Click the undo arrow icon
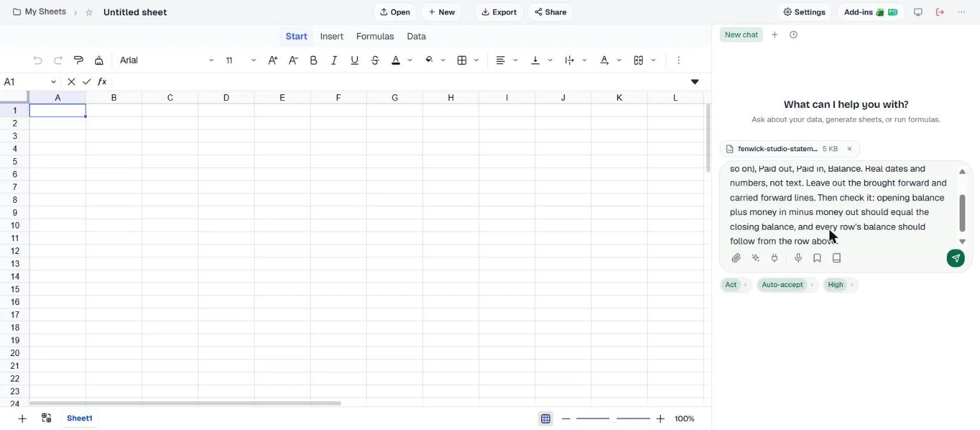980x430 pixels. [38, 61]
